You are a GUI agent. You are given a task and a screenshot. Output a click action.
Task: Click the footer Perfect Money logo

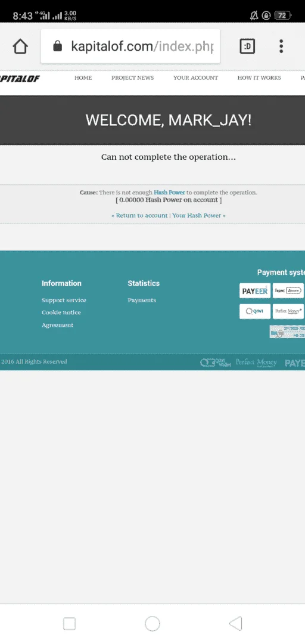256,363
